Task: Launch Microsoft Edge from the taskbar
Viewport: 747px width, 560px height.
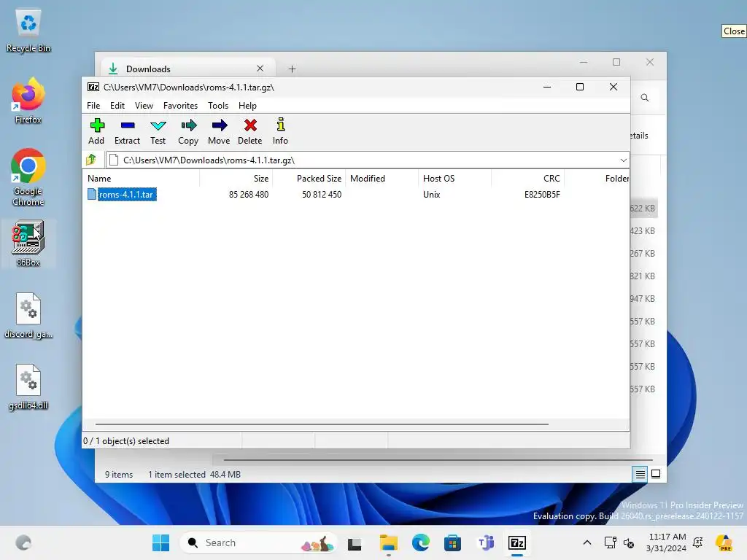Action: pyautogui.click(x=420, y=542)
